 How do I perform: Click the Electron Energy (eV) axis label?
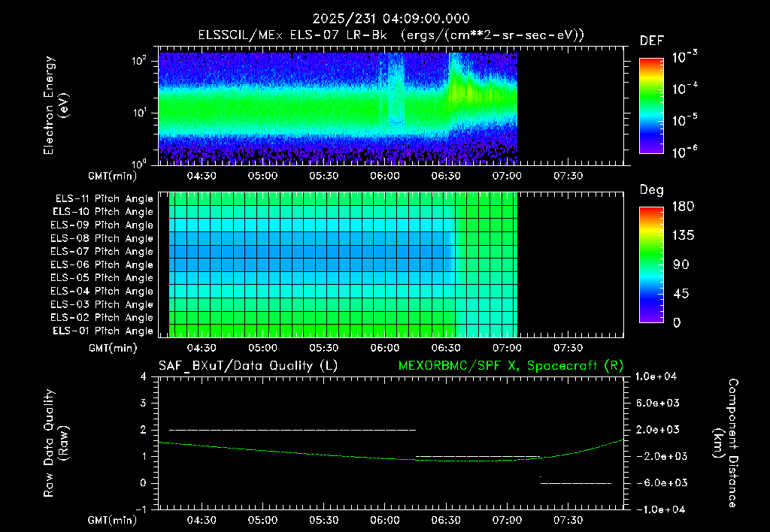[x=56, y=105]
